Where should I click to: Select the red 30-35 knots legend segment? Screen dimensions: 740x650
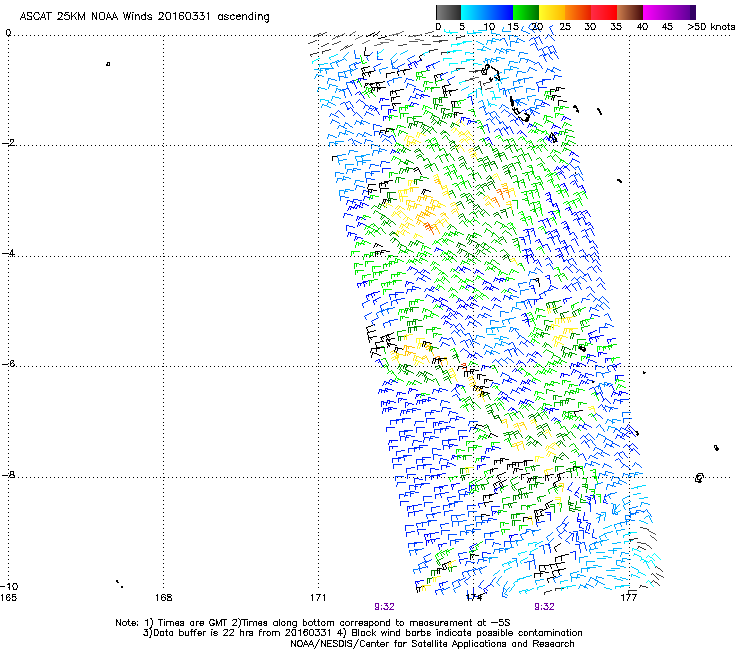coord(604,12)
